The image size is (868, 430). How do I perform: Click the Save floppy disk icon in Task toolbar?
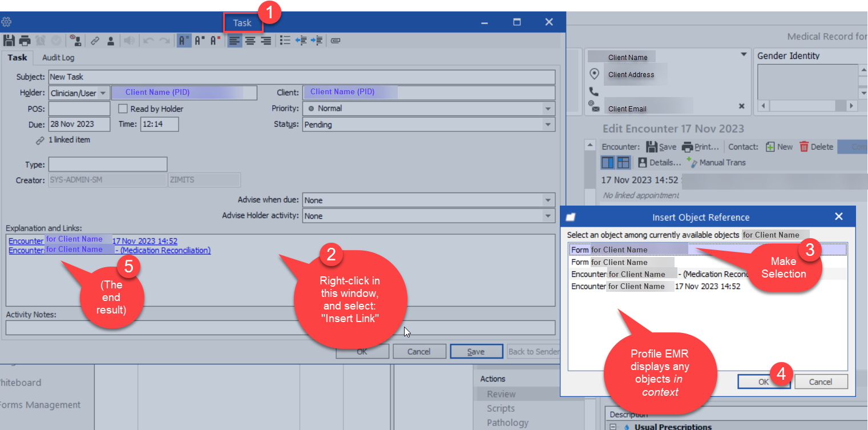(9, 41)
